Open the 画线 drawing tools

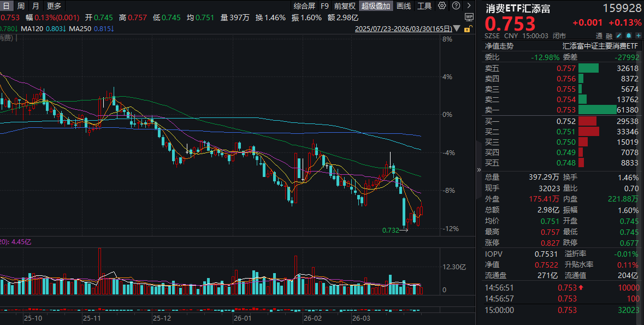coord(404,6)
